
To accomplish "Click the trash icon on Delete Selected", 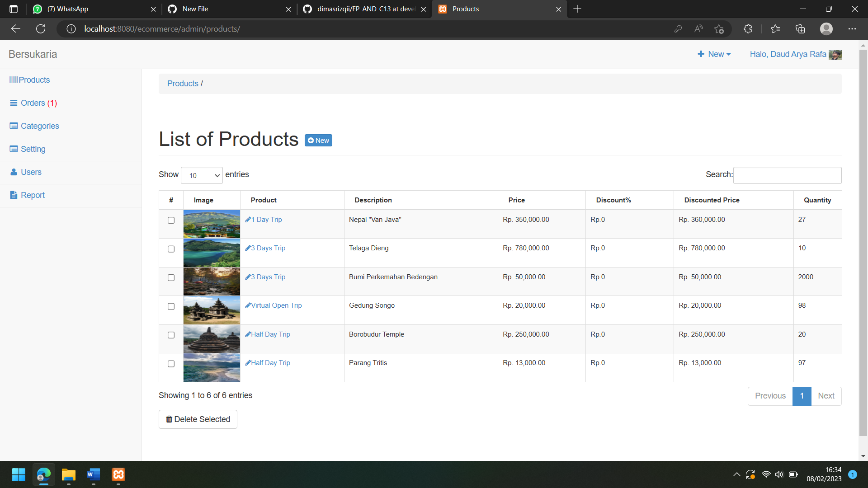I will point(169,419).
